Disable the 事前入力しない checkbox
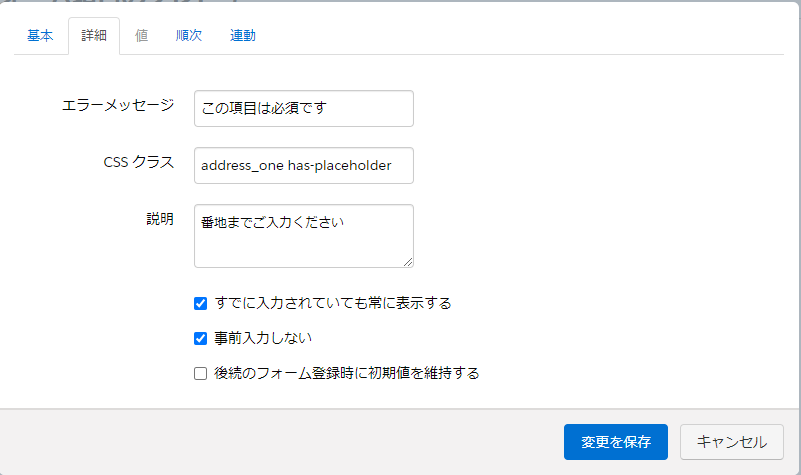 pos(200,338)
